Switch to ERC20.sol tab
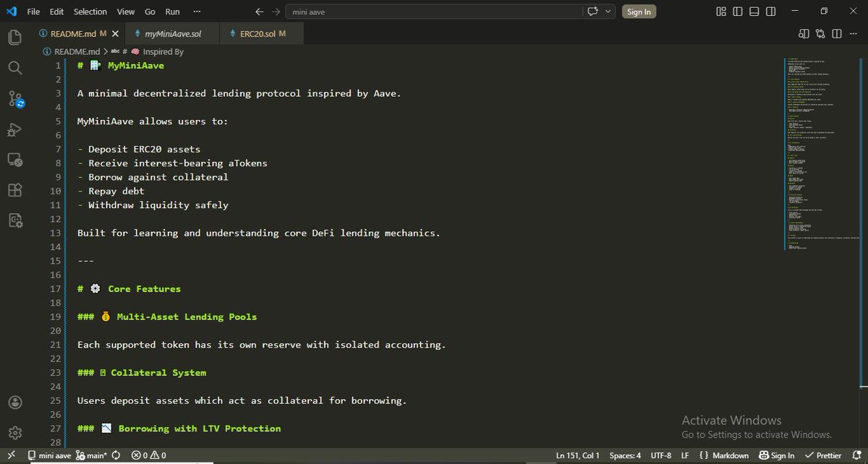Viewport: 868px width, 464px height. [262, 33]
